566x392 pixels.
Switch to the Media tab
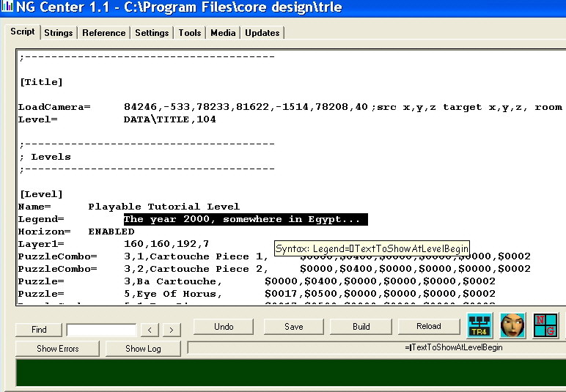[x=223, y=33]
